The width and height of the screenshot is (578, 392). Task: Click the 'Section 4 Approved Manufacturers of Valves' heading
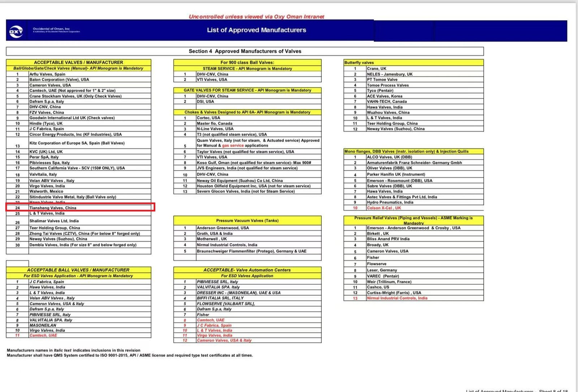coord(245,51)
